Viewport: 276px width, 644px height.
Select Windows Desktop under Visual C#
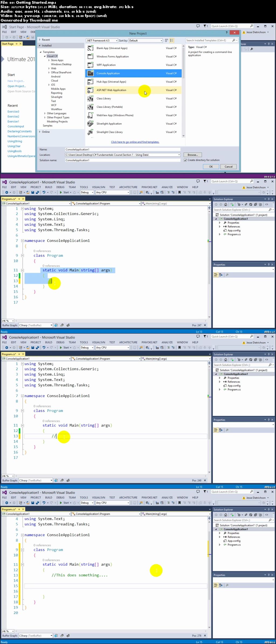coord(61,64)
